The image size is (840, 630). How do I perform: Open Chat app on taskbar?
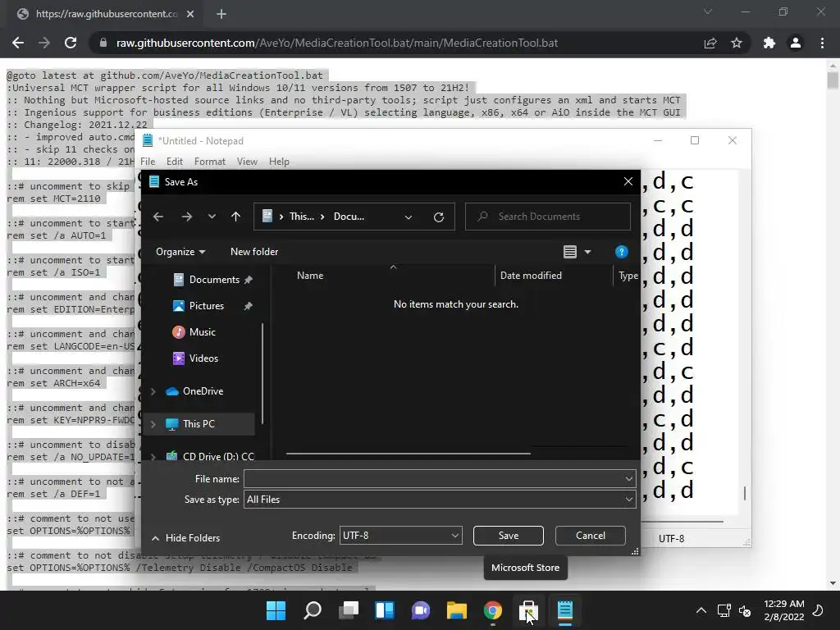pyautogui.click(x=421, y=610)
